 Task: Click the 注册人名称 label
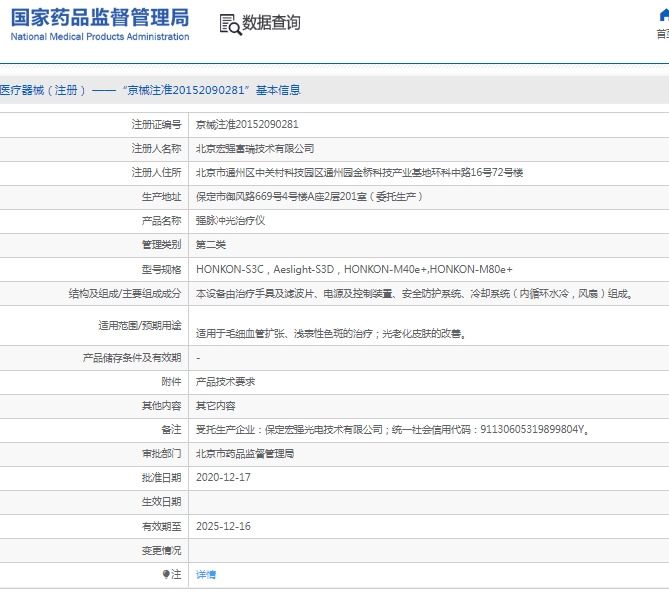(x=157, y=148)
